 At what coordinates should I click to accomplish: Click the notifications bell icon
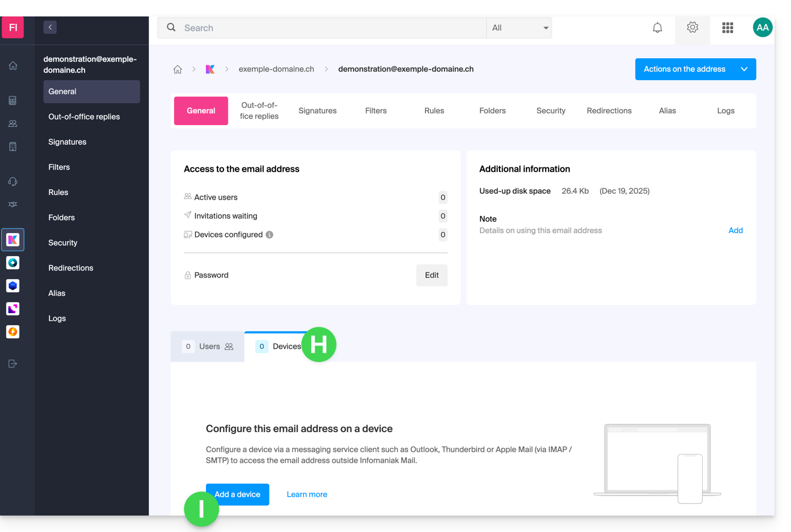click(x=657, y=28)
